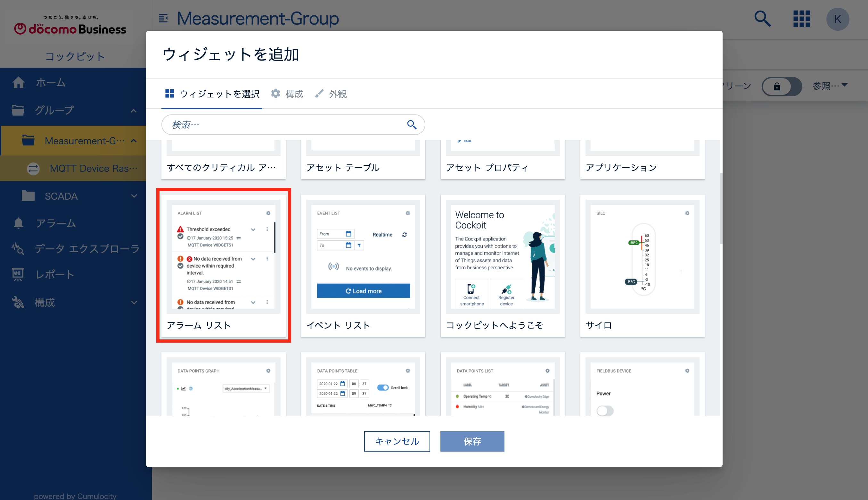Click the gear icon in Event List preview
This screenshot has width=868, height=500.
click(x=408, y=213)
